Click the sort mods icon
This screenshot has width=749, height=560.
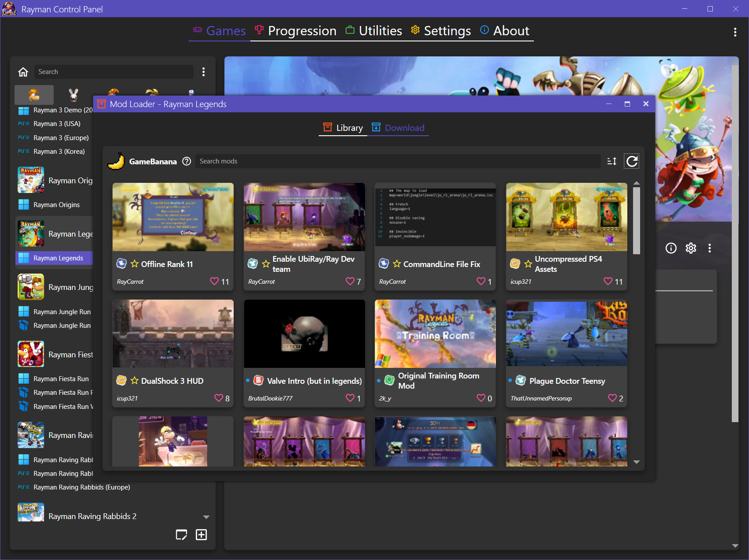pyautogui.click(x=612, y=161)
